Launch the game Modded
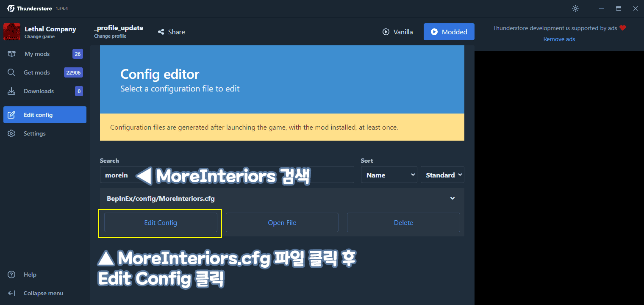The height and width of the screenshot is (305, 644). pyautogui.click(x=449, y=32)
